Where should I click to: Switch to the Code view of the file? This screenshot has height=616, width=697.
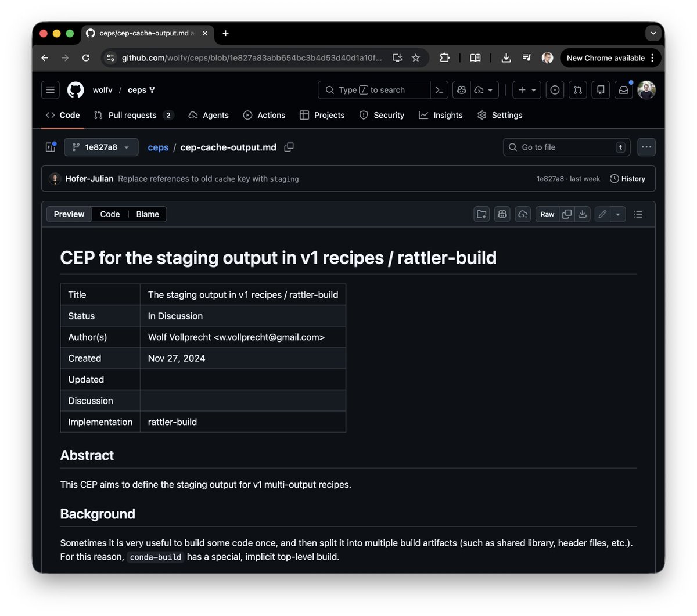(110, 214)
